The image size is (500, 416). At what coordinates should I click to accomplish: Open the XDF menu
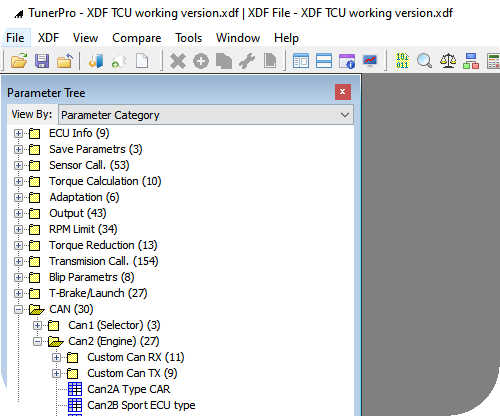[48, 38]
